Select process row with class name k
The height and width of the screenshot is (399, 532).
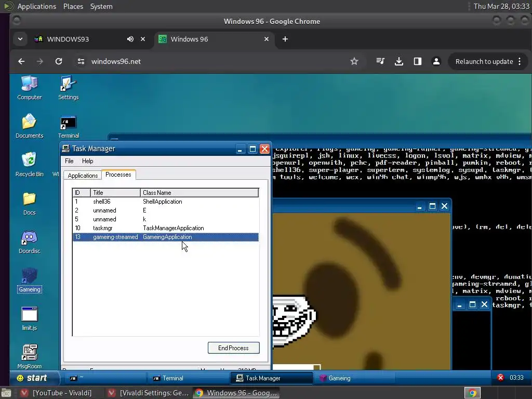click(x=166, y=219)
